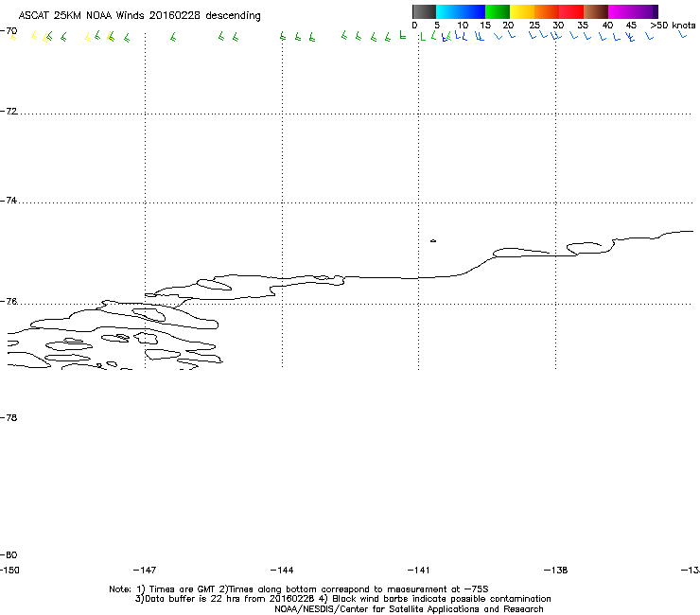Screen dimensions: 700x615
Task: Click the gray 0–5 knots color segment
Action: point(424,11)
